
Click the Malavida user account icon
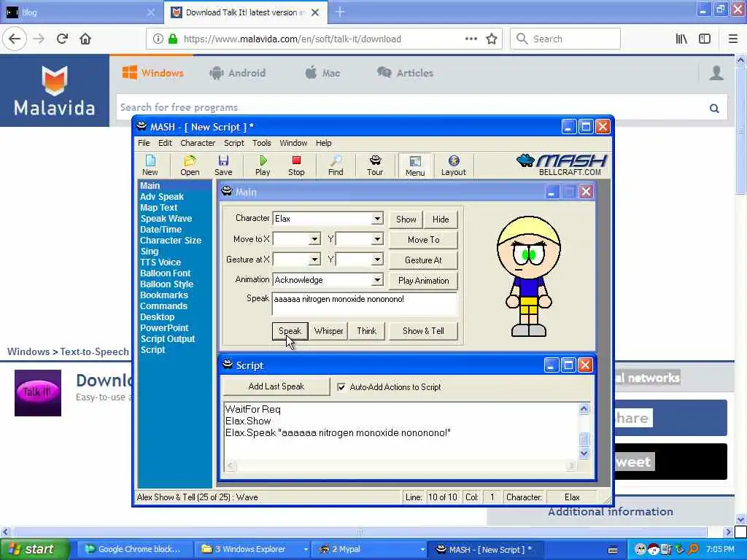pyautogui.click(x=716, y=73)
